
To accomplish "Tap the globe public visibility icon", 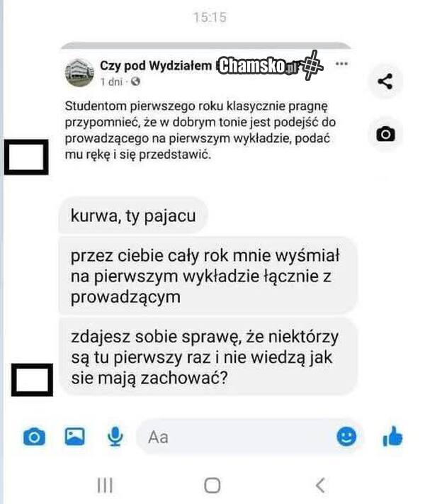I will pos(135,82).
